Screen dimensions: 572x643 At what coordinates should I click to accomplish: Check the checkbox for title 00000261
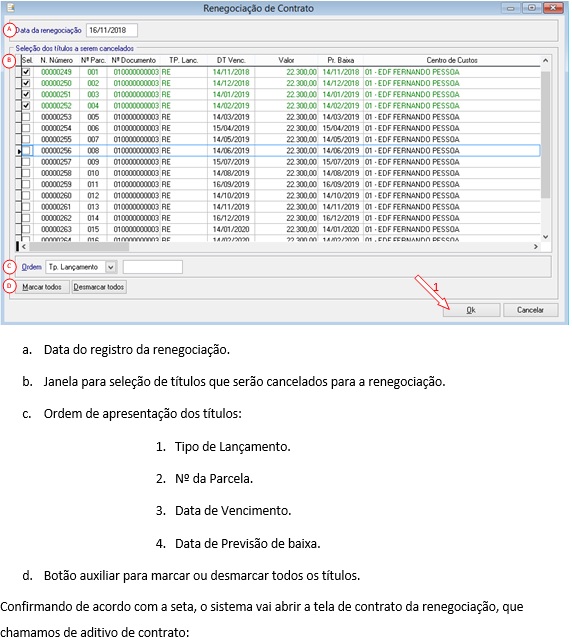coord(26,207)
